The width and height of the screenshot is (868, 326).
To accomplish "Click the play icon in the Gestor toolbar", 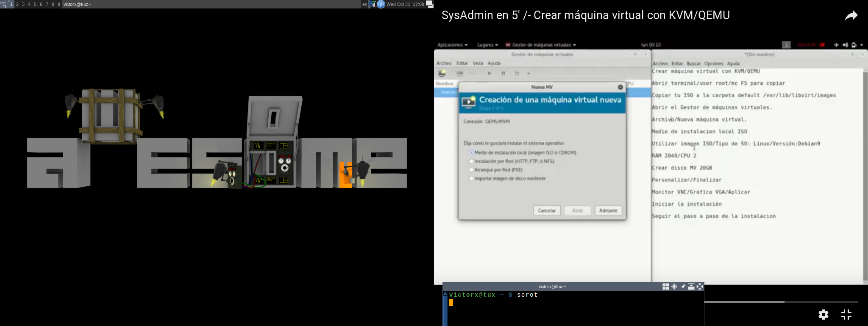I will pyautogui.click(x=489, y=73).
